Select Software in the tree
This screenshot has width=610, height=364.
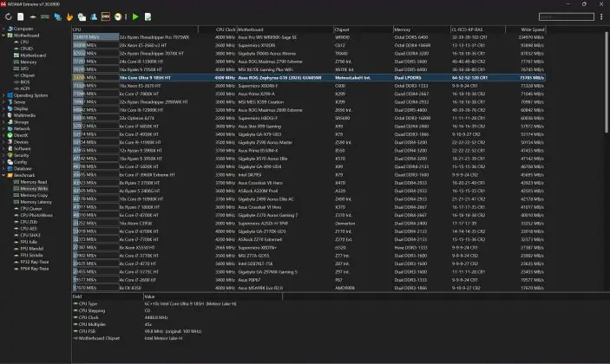click(x=22, y=148)
